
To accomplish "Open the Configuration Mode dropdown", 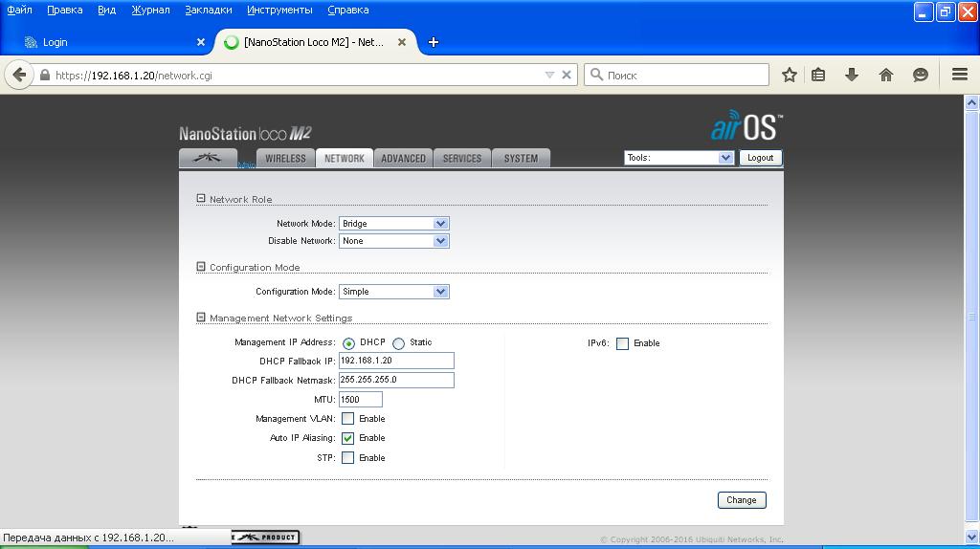I will (393, 292).
